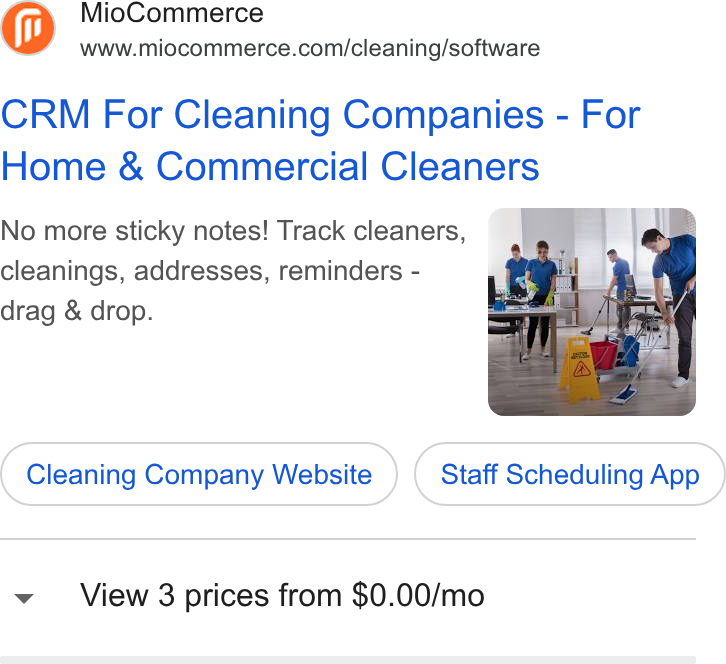Click the 'drag & drop.' description line

(76, 311)
